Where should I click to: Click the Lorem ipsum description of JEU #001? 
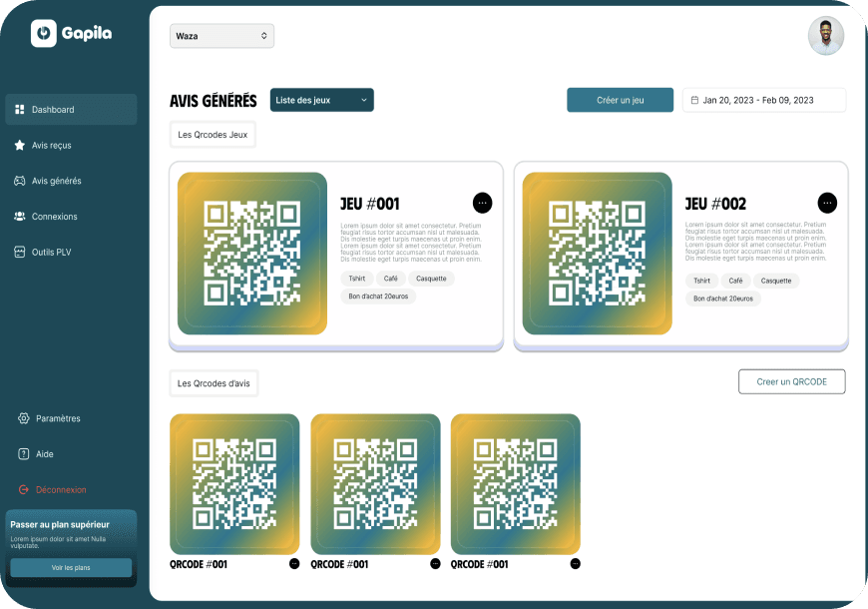click(x=411, y=243)
